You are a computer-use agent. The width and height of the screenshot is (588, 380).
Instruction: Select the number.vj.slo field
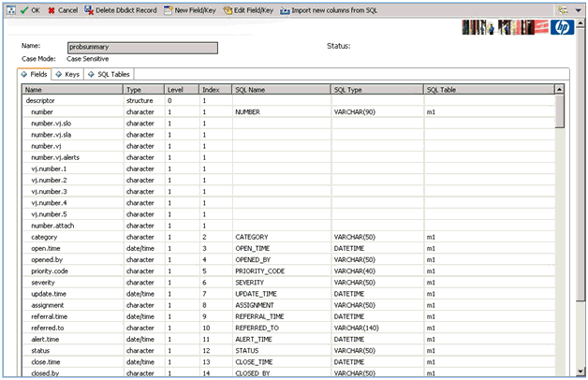click(51, 124)
